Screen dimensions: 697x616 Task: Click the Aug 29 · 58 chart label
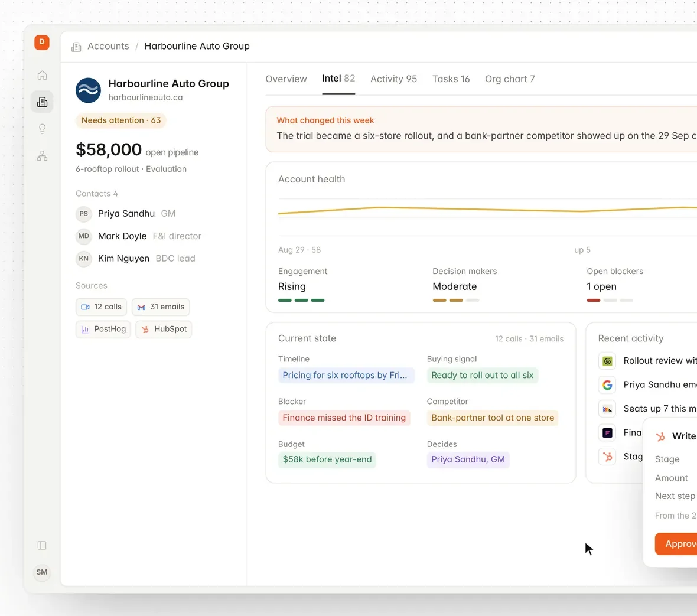pyautogui.click(x=299, y=250)
